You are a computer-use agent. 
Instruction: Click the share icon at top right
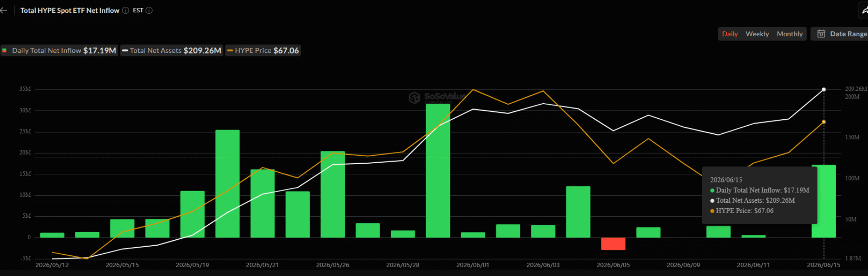[x=864, y=11]
